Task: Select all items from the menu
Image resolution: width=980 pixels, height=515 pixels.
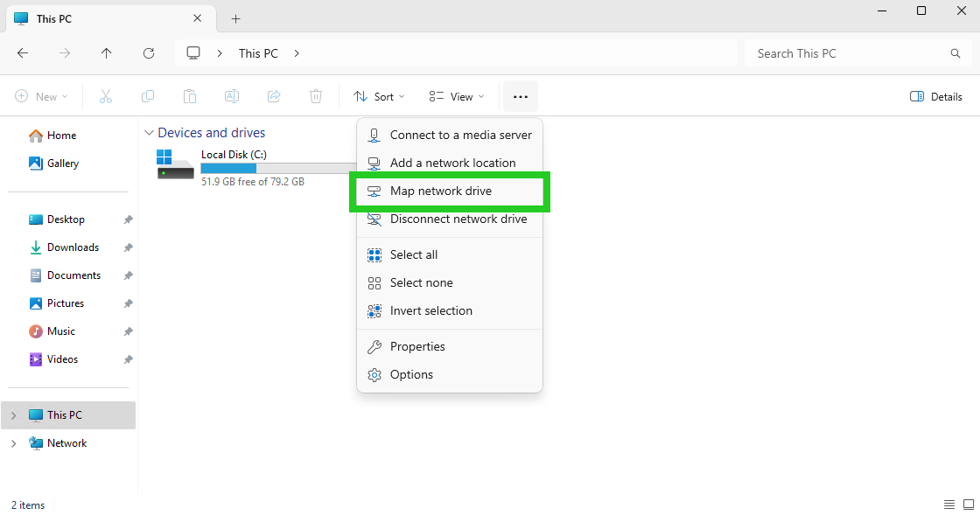Action: 415,254
